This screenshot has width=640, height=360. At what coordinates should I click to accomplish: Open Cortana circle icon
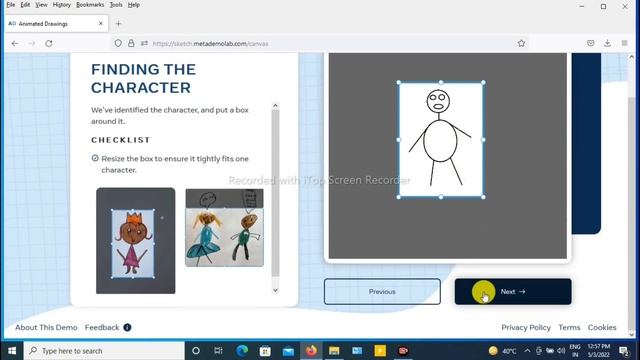click(196, 351)
